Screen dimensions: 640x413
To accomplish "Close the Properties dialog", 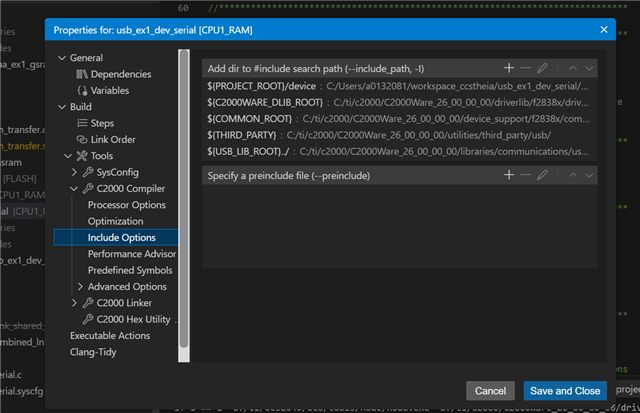I will pyautogui.click(x=604, y=29).
